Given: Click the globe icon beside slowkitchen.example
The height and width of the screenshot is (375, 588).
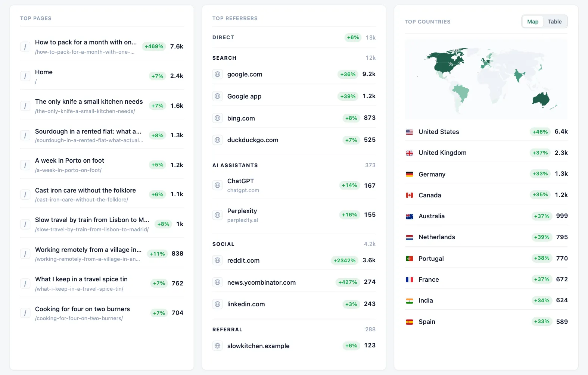Looking at the screenshot, I should point(218,346).
